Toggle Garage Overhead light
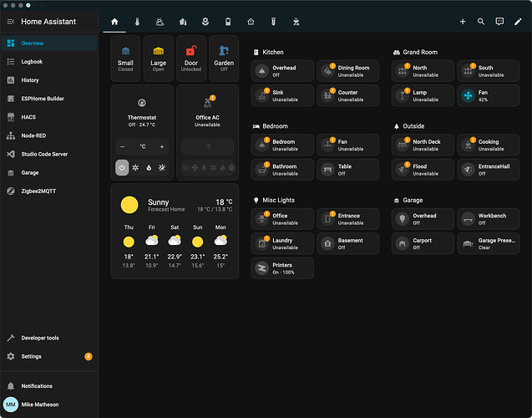 [423, 219]
